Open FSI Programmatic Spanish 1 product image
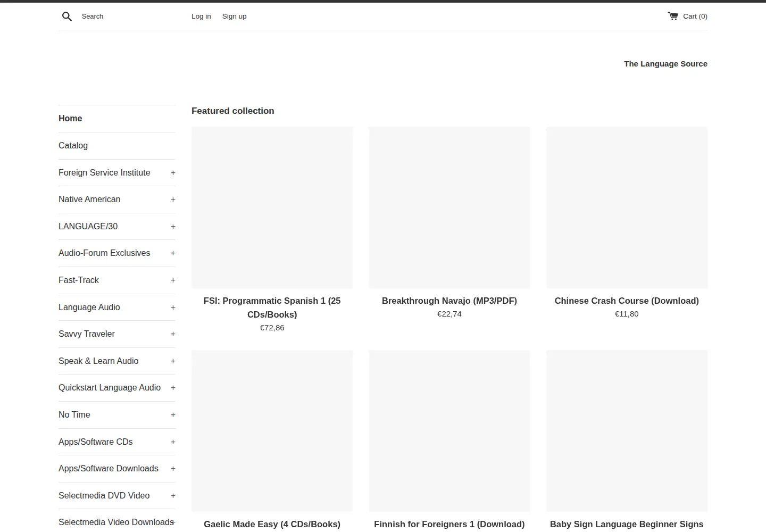This screenshot has height=532, width=766. pos(272,207)
